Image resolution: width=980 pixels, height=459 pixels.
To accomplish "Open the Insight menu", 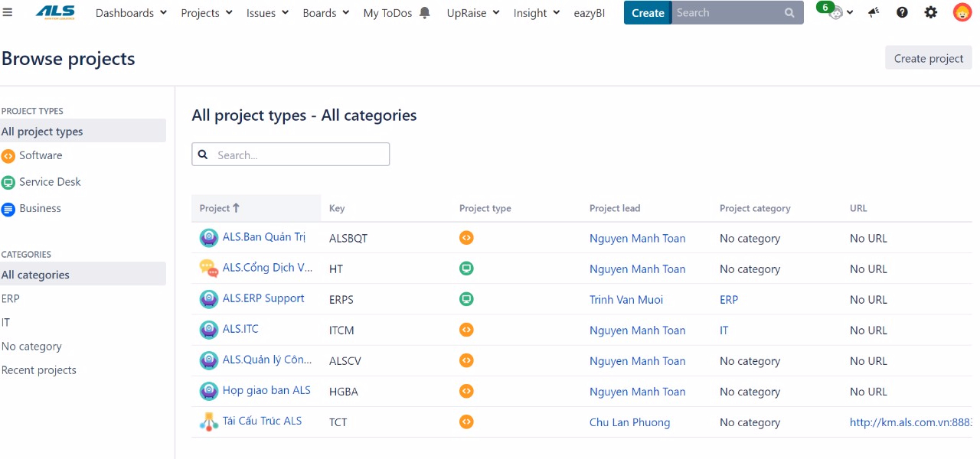I will (537, 13).
